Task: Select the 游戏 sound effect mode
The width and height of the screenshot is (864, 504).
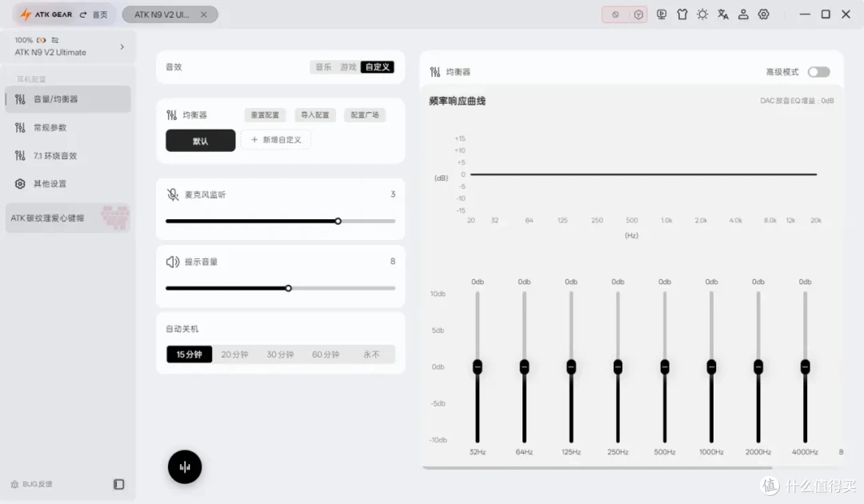Action: tap(348, 66)
